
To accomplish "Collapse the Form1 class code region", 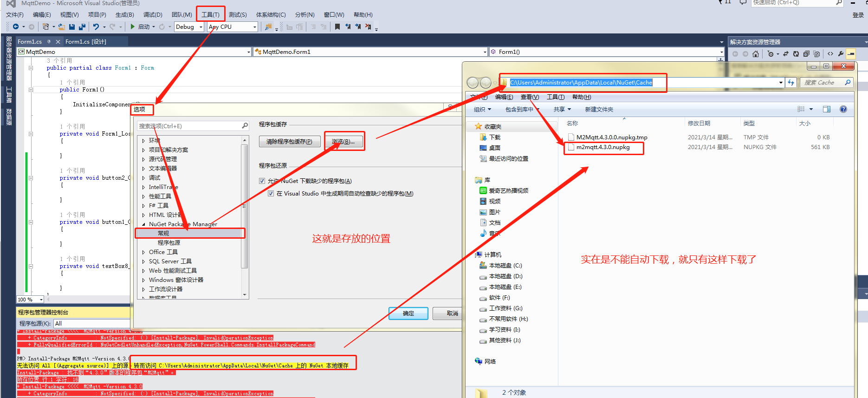I will click(x=31, y=68).
